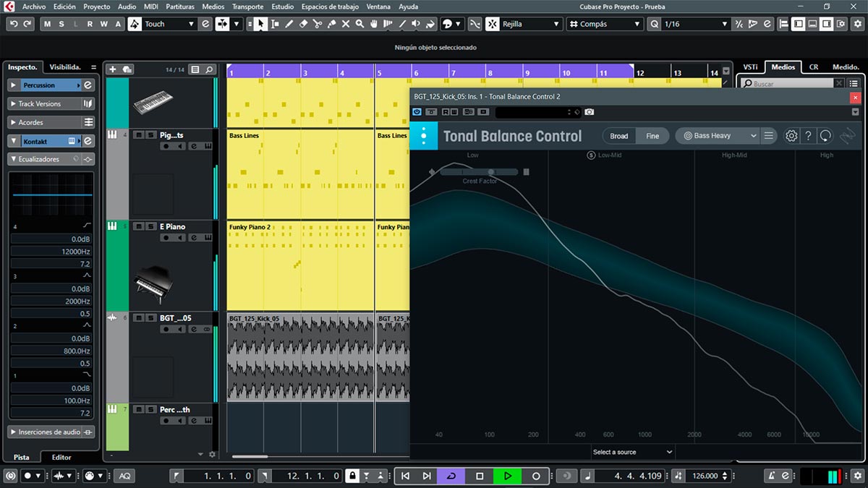Select the hand tool in the toolbar

pos(374,24)
